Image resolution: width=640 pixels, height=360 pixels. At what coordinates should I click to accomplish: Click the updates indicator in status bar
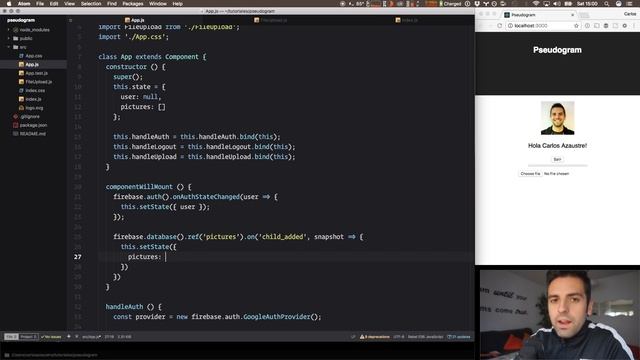[x=459, y=337]
